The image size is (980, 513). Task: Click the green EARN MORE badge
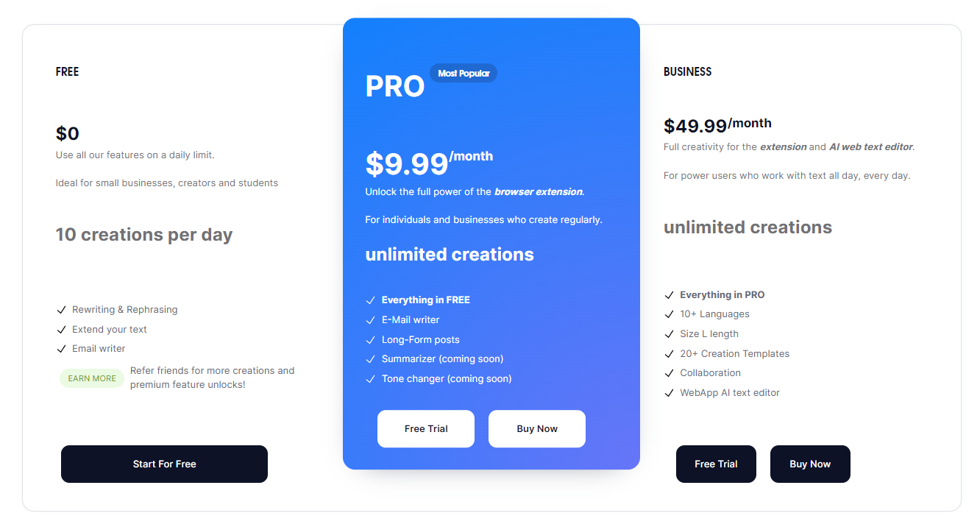92,378
